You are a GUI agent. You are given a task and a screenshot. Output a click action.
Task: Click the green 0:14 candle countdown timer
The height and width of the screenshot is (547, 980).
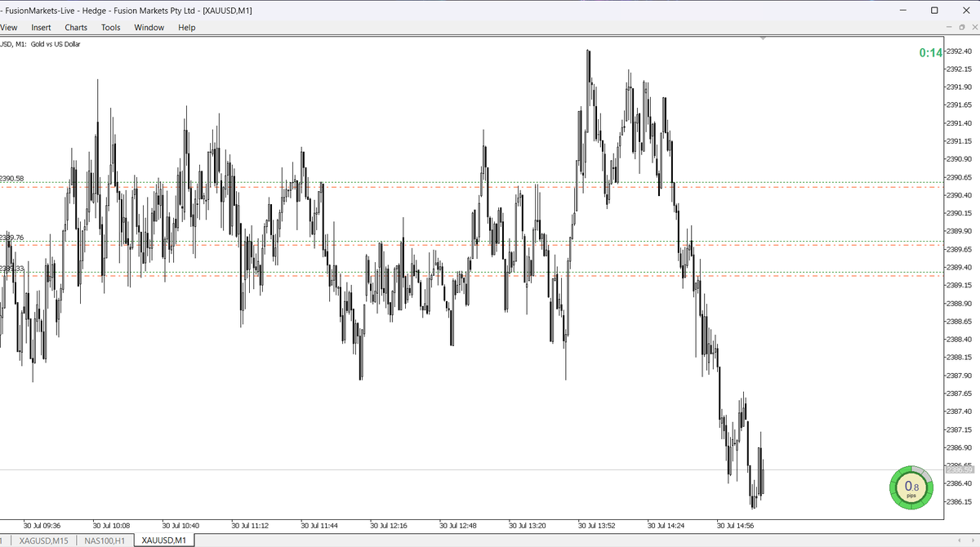pos(930,52)
